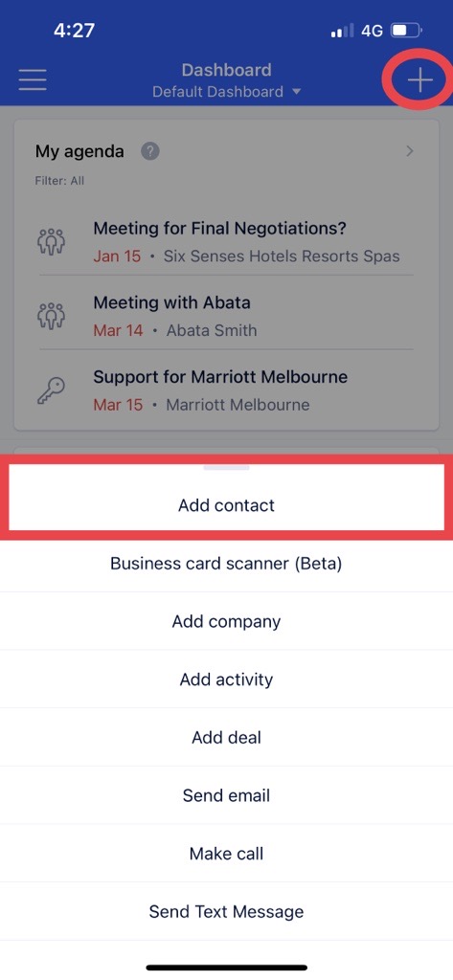Tap Send email option
This screenshot has height=980, width=453.
[x=226, y=795]
